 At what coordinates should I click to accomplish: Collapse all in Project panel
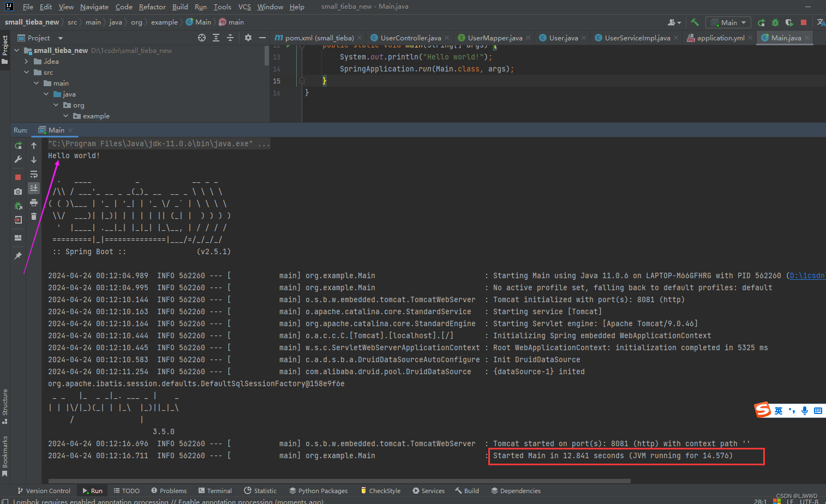pos(230,38)
